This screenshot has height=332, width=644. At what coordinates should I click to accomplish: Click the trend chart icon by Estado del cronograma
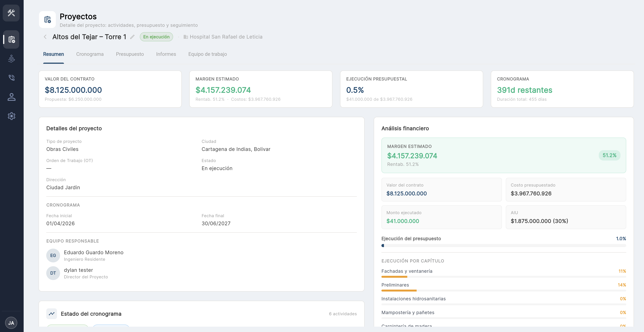pos(52,314)
